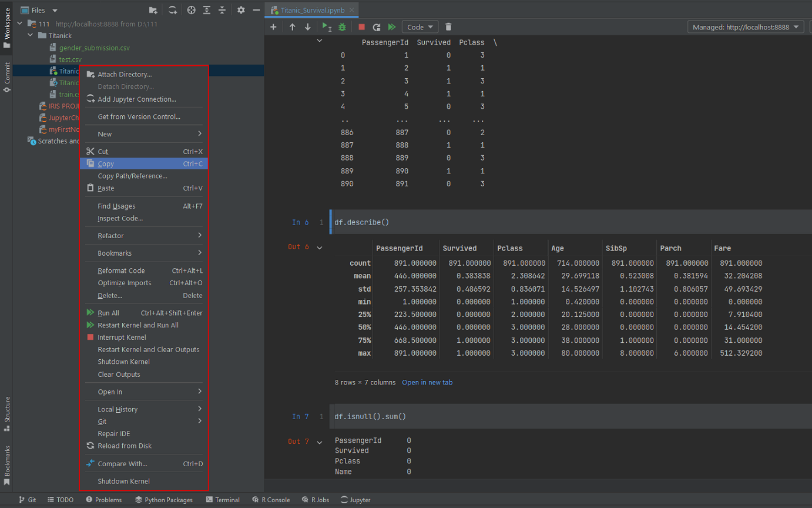The height and width of the screenshot is (508, 812).
Task: Select Copy Path/Reference in context menu
Action: (132, 176)
